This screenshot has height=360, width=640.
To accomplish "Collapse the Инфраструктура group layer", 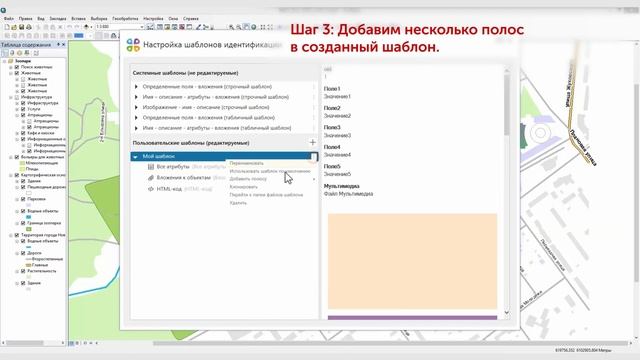I will [x=11, y=97].
